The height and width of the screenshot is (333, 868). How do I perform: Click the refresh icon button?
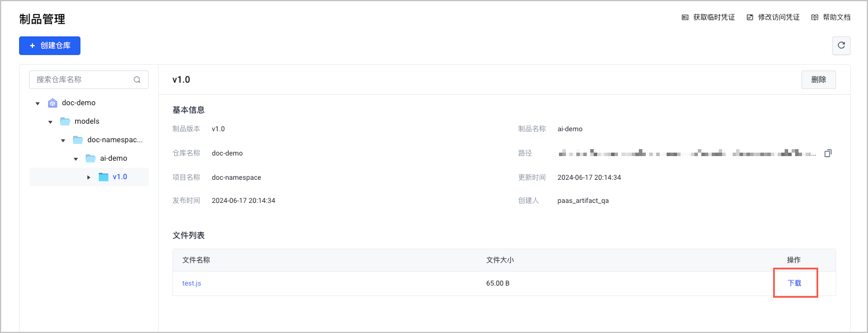(x=841, y=46)
